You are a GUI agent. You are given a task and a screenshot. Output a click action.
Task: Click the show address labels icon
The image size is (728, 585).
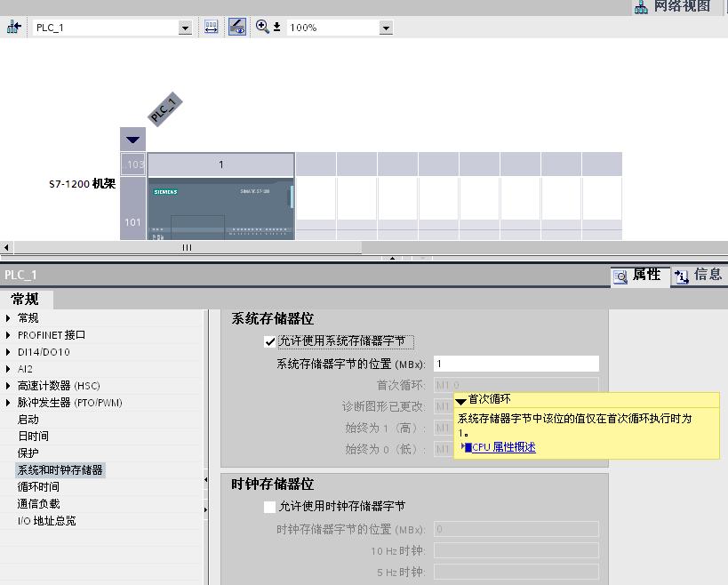coord(212,27)
